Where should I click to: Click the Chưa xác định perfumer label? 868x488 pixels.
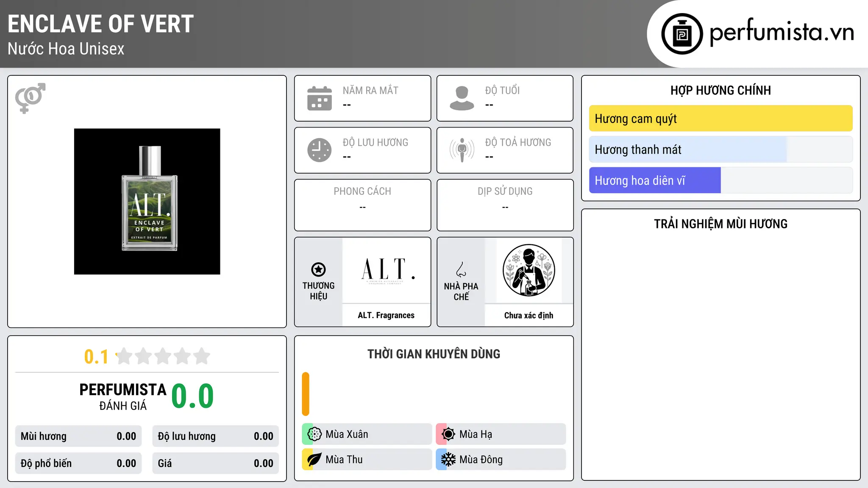pyautogui.click(x=529, y=315)
